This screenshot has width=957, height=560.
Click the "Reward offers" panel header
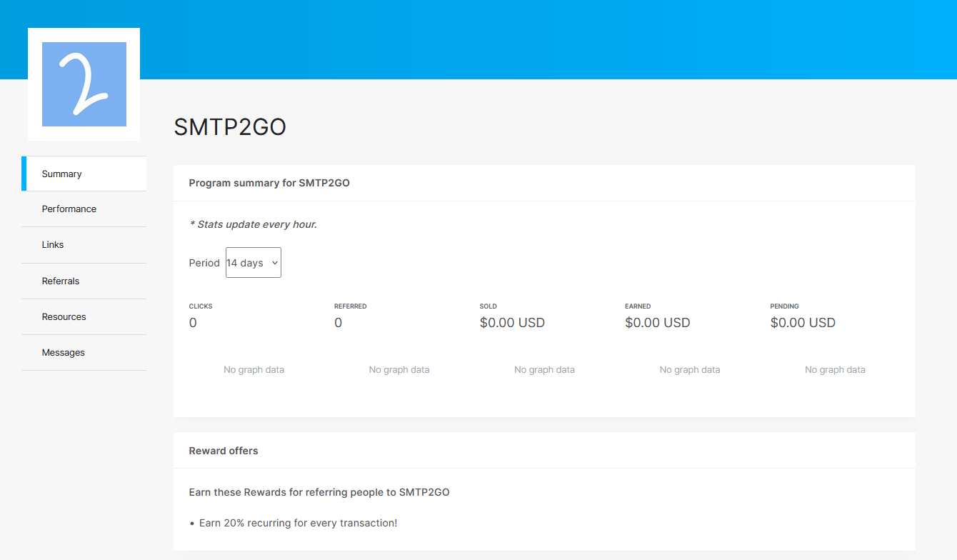point(224,451)
